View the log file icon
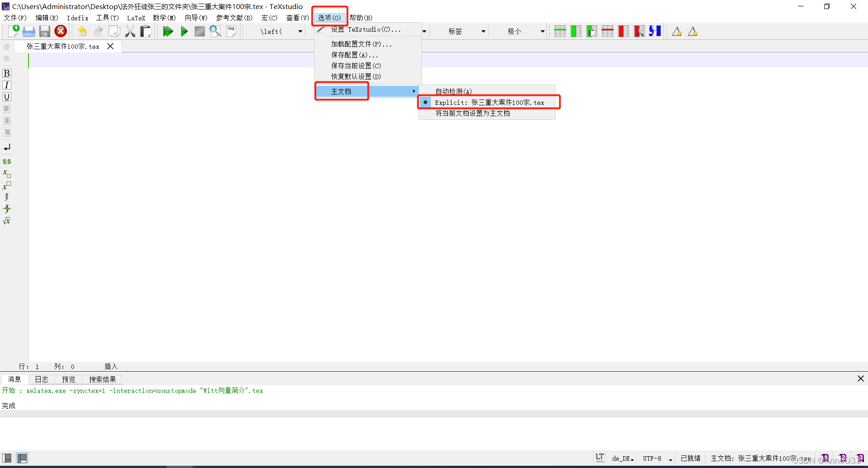The image size is (868, 468). click(x=231, y=31)
